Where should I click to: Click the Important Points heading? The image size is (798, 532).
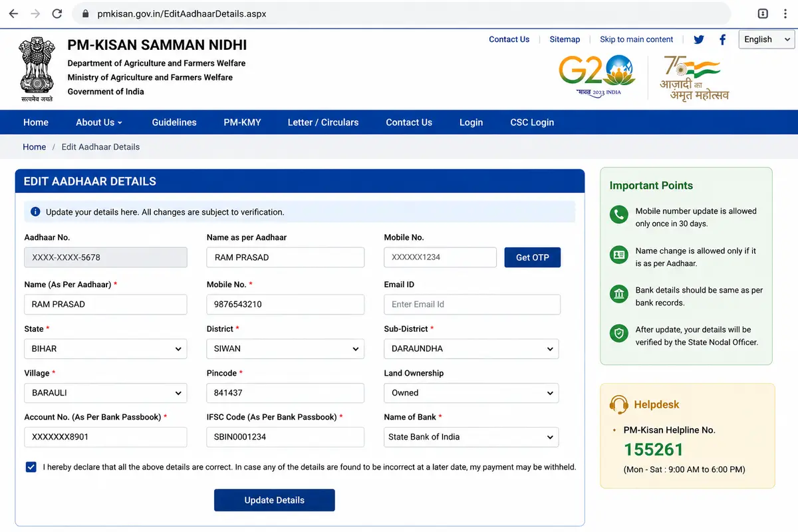point(651,186)
